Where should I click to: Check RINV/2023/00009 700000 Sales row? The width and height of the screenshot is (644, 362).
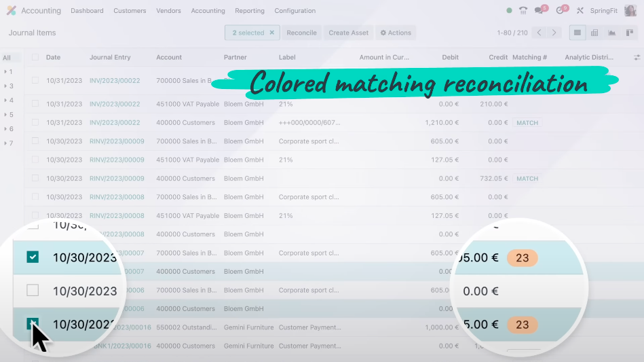(35, 141)
